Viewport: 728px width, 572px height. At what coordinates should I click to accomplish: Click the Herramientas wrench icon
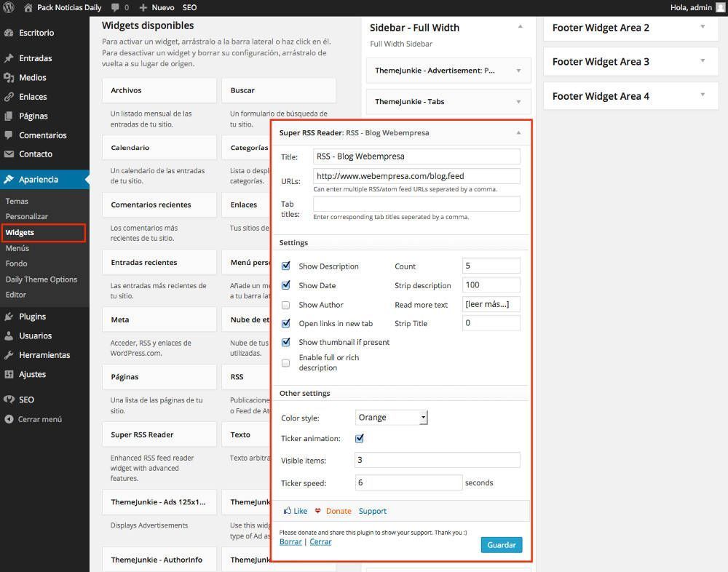pos(8,355)
